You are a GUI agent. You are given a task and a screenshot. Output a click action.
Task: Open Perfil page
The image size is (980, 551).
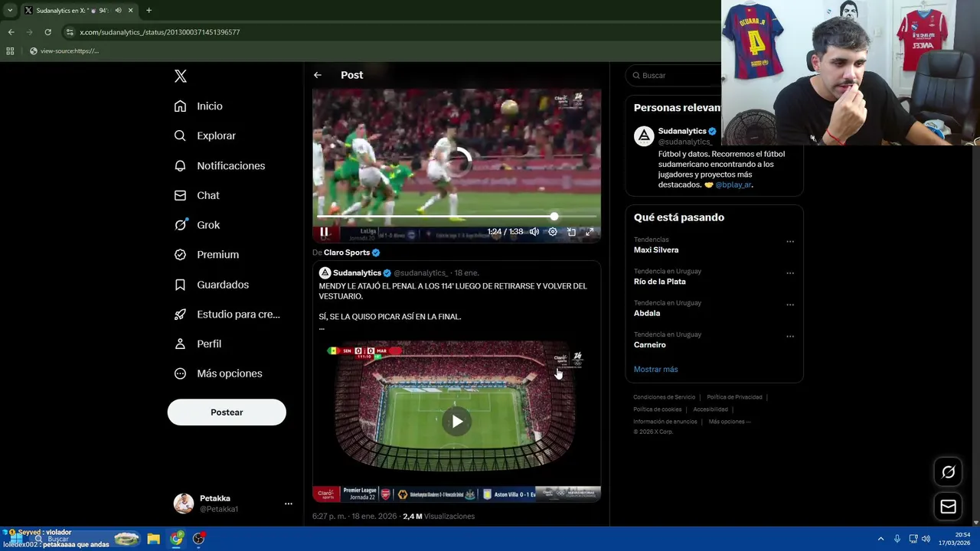tap(198, 344)
